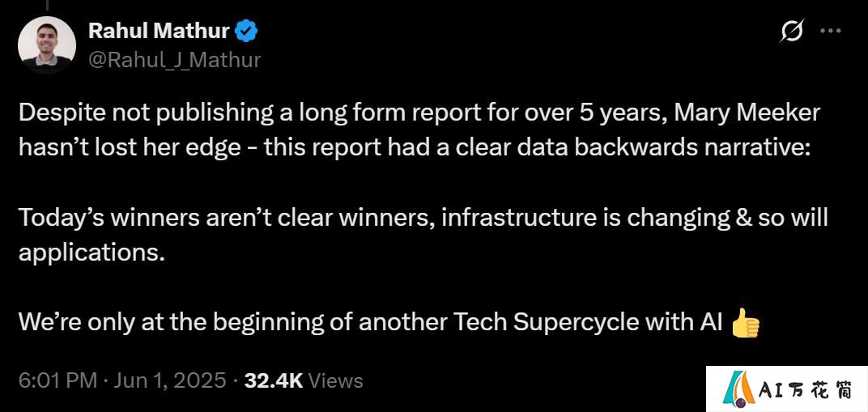
Task: Open the Grok explain-post icon
Action: point(791,31)
